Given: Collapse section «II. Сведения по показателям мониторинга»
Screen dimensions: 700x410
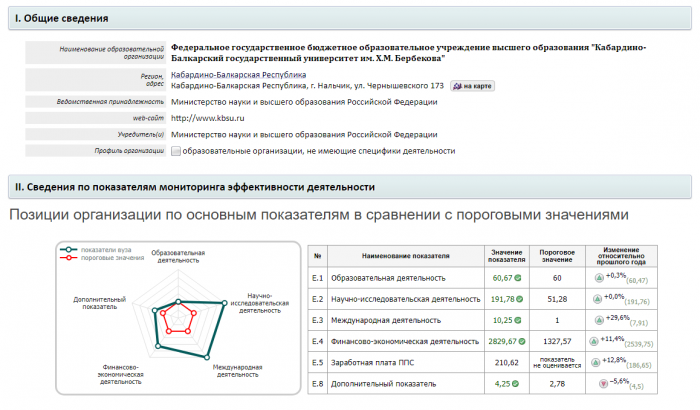Looking at the screenshot, I should coord(350,187).
